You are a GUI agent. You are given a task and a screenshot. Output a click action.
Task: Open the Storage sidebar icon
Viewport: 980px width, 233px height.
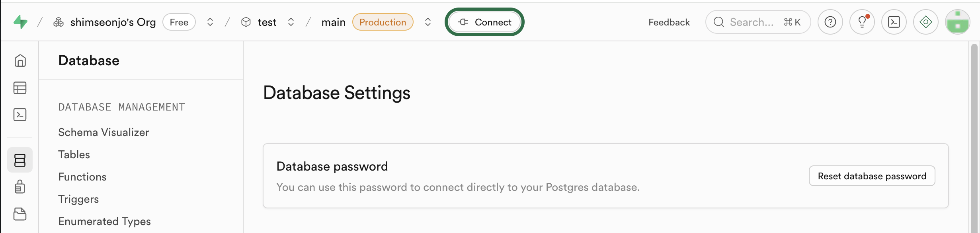pyautogui.click(x=20, y=214)
